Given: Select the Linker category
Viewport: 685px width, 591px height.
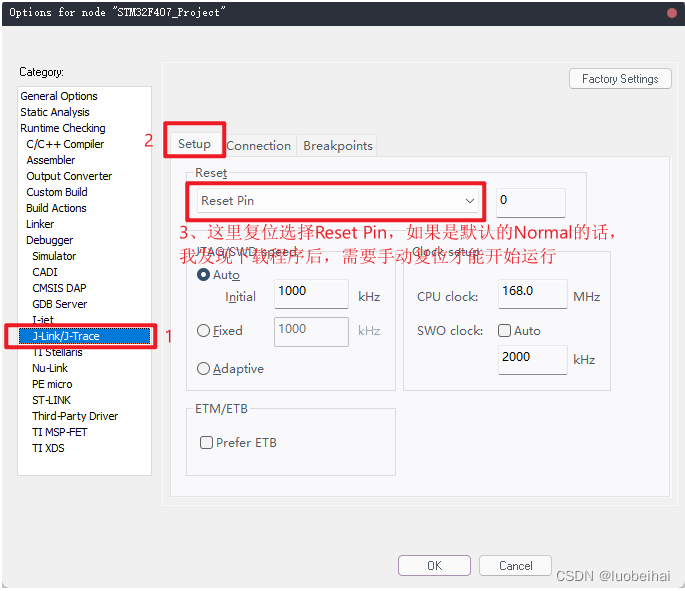Looking at the screenshot, I should click(x=40, y=224).
